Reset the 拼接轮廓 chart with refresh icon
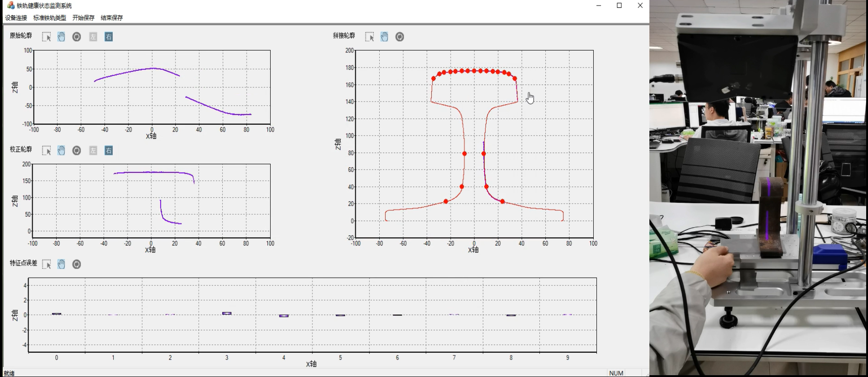Screen dimensions: 868x377 pyautogui.click(x=400, y=37)
